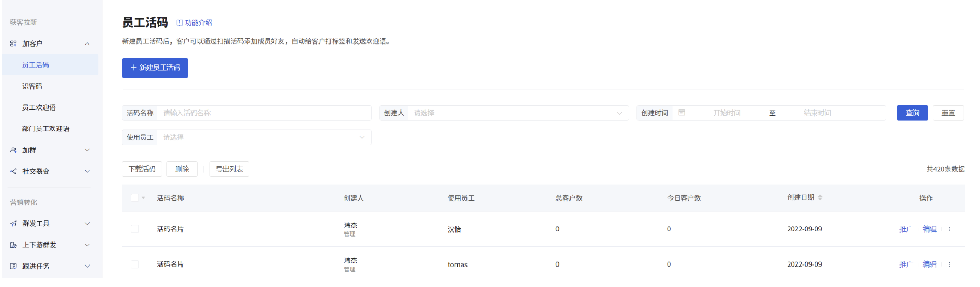980x287 pixels.
Task: Click the 上下游群发 icon in sidebar
Action: coord(13,245)
